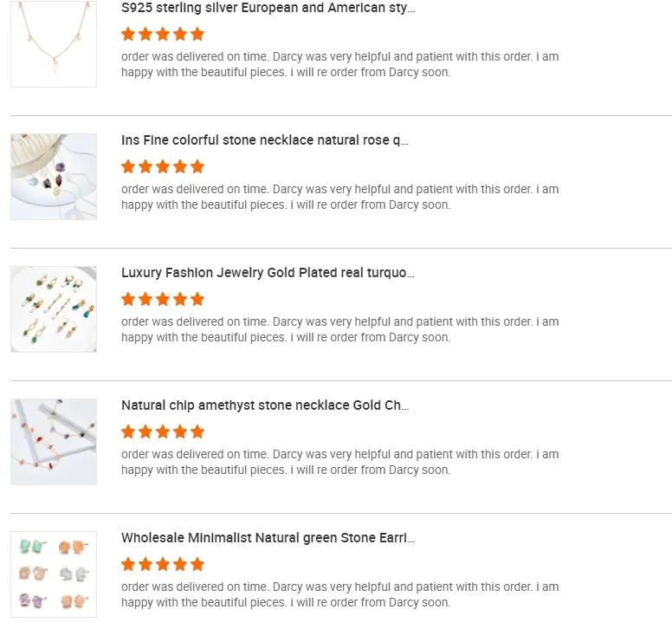Open the chip amethyst necklace thumbnail
672x642 pixels.
[54, 442]
